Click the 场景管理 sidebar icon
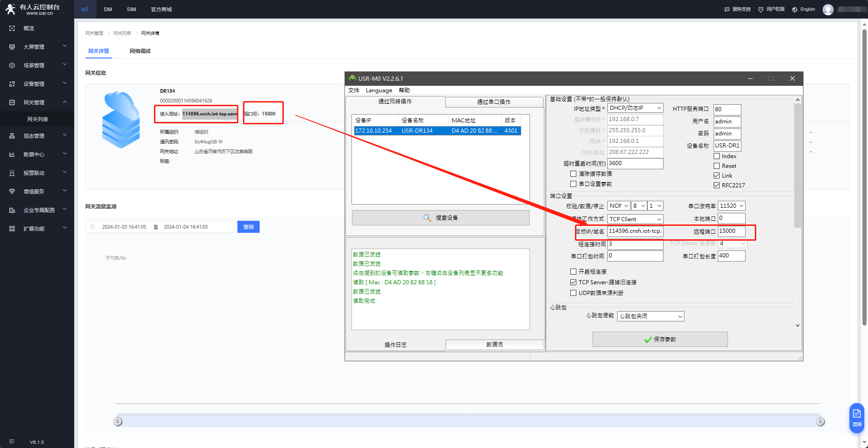 click(x=12, y=65)
